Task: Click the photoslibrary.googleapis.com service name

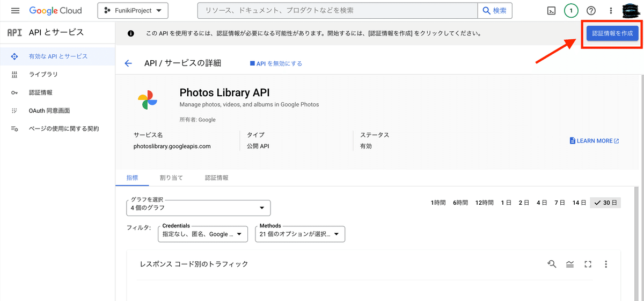Action: point(172,146)
